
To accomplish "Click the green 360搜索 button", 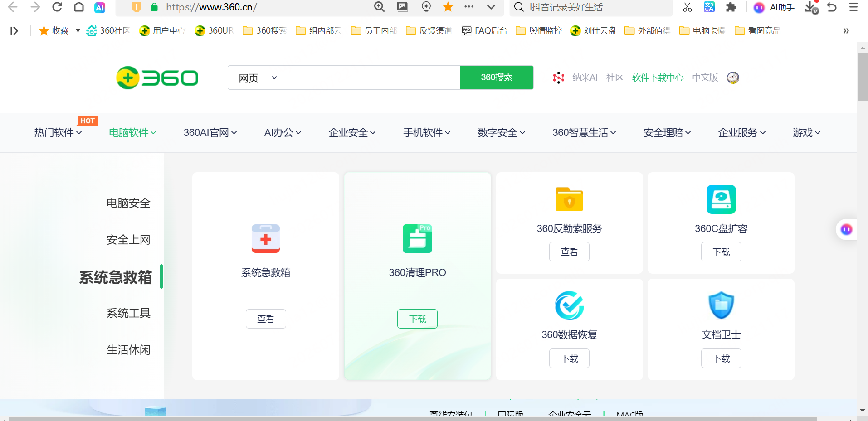I will pyautogui.click(x=497, y=77).
